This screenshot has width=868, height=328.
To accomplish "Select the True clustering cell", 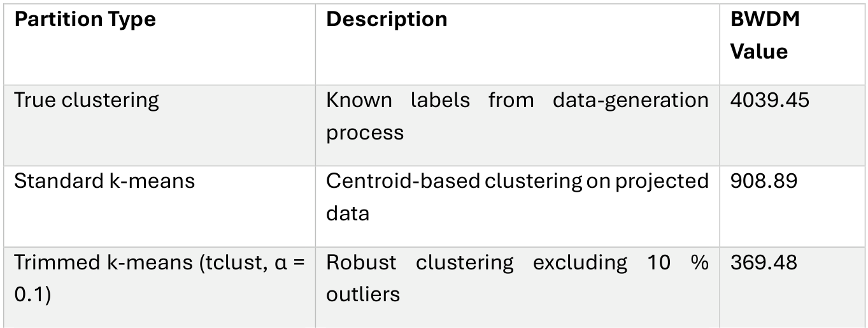I will click(x=87, y=101).
